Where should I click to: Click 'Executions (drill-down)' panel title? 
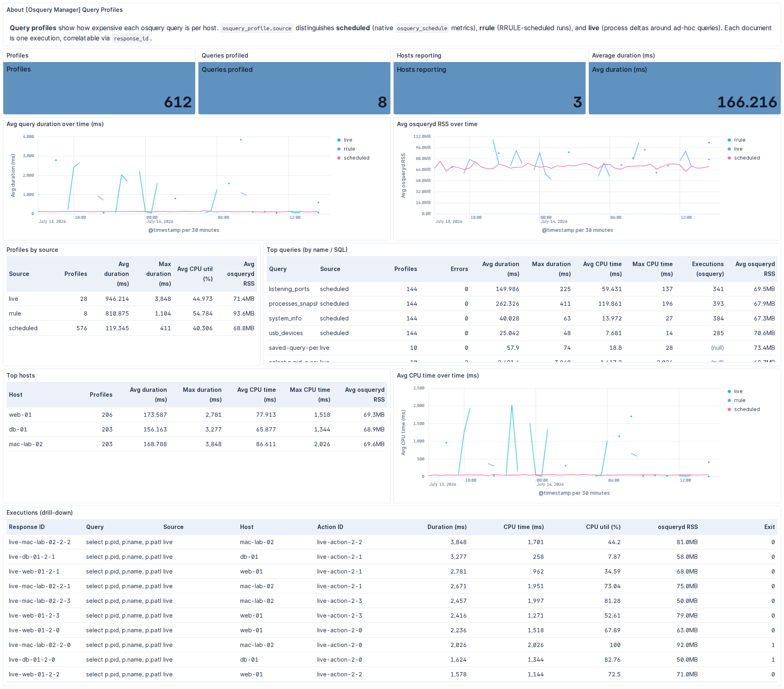40,513
